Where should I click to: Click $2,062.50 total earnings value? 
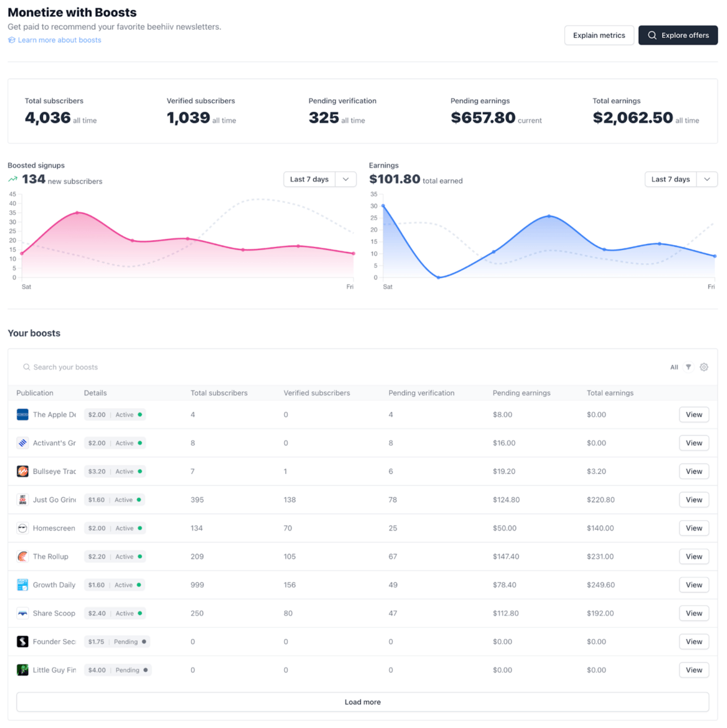[x=632, y=118]
